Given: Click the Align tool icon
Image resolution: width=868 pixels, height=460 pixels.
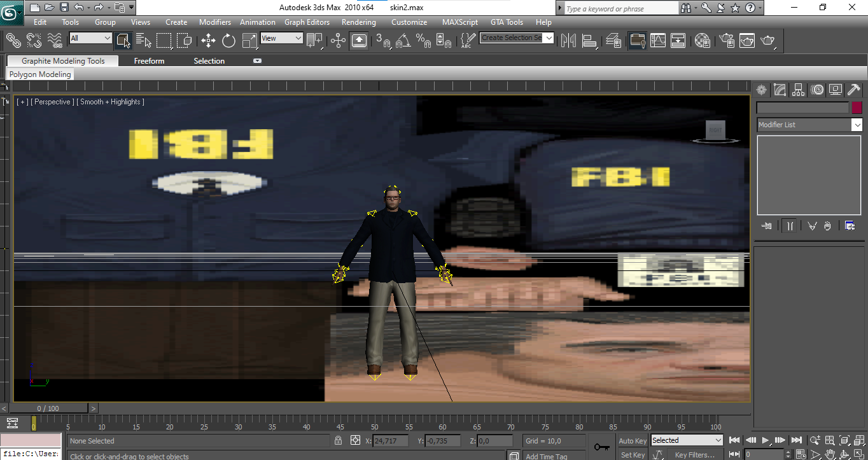Looking at the screenshot, I should (x=590, y=40).
